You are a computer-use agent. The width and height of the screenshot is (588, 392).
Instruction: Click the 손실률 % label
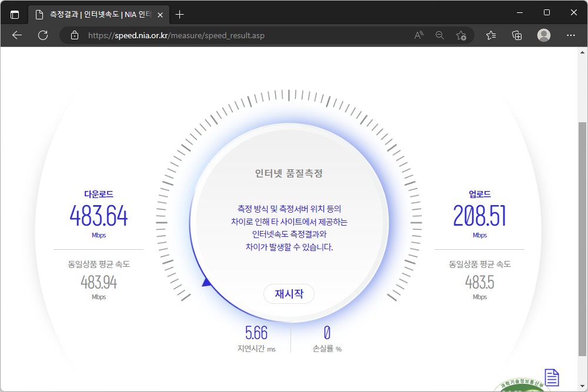(327, 349)
